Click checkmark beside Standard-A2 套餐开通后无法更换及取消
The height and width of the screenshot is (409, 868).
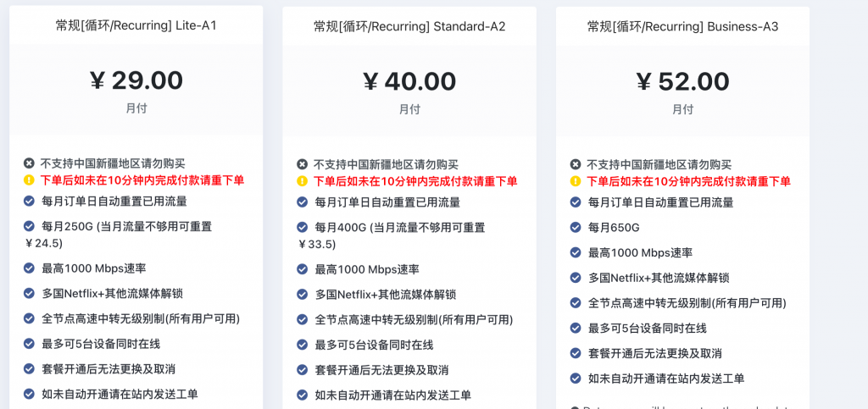coord(302,369)
